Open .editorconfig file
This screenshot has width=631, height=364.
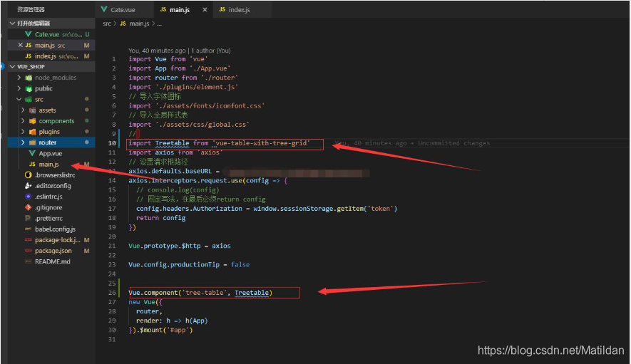click(x=53, y=186)
